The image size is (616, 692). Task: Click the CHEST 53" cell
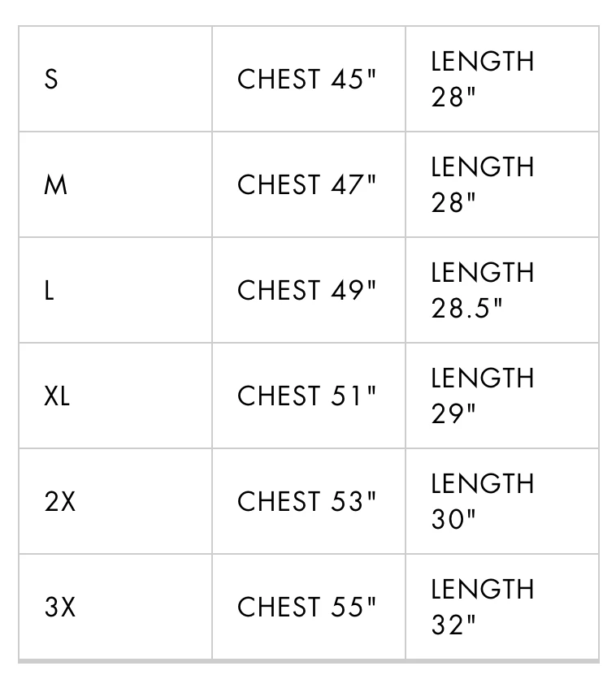click(x=307, y=502)
